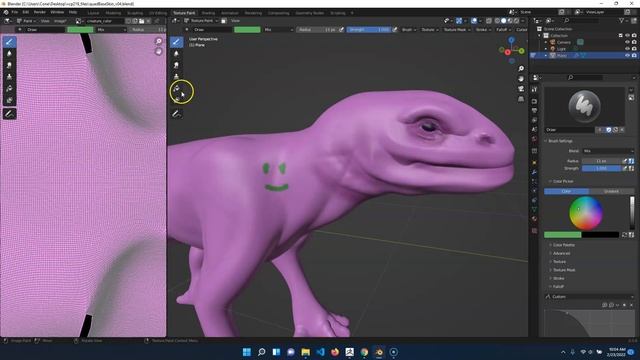This screenshot has height=360, width=640.
Task: Click the Strength slider in Brush Settings
Action: tap(601, 168)
